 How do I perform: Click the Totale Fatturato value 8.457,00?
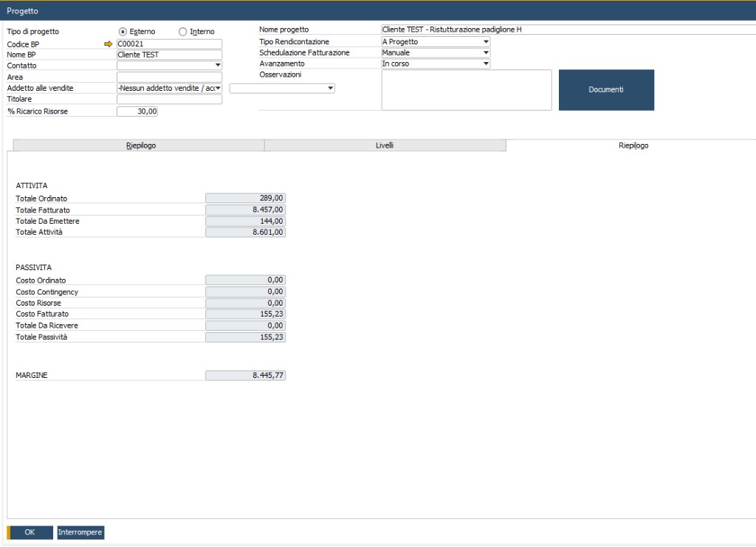[x=245, y=210]
